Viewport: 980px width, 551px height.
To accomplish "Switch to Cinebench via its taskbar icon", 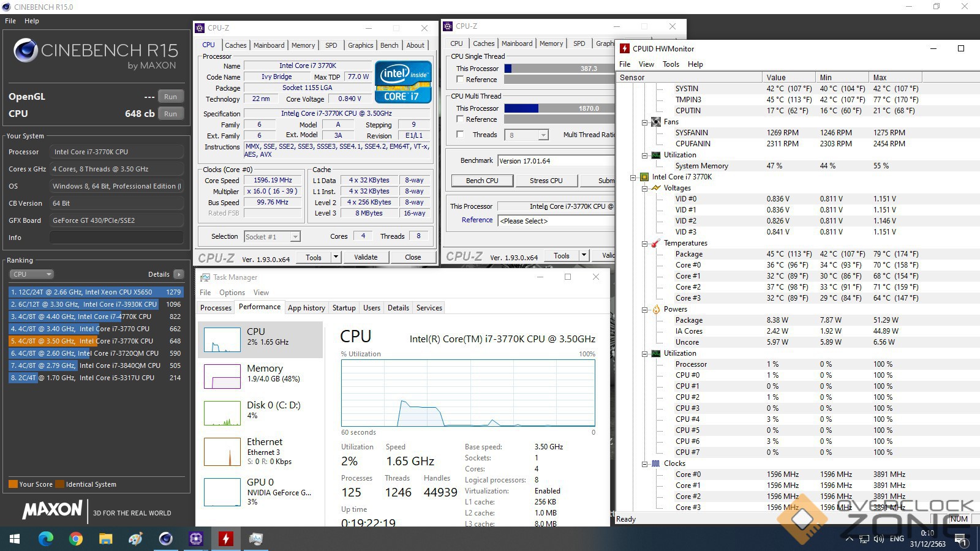I will [166, 539].
